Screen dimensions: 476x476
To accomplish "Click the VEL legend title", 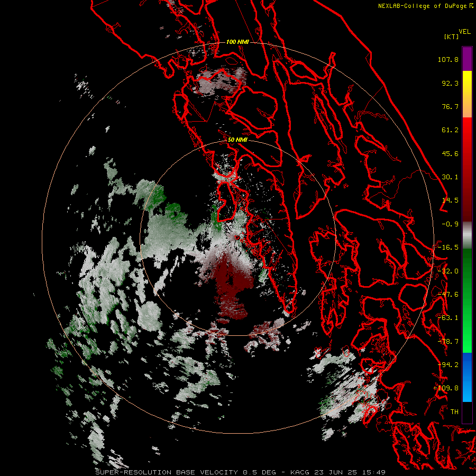I will (x=464, y=32).
